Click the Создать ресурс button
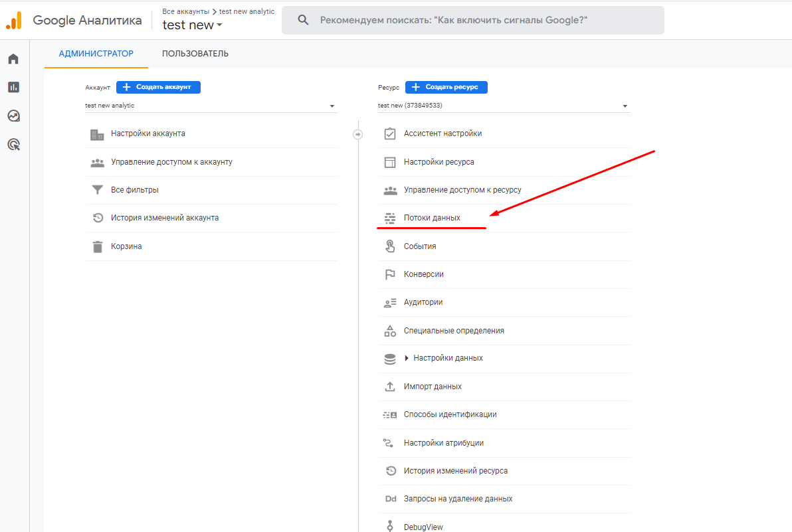The image size is (792, 532). (x=446, y=87)
